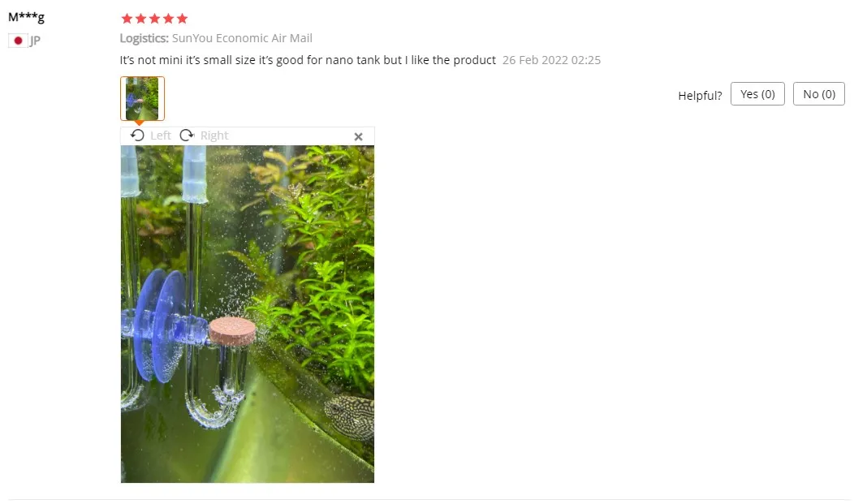This screenshot has height=504, width=854.
Task: Click the Japan flag icon
Action: point(18,41)
